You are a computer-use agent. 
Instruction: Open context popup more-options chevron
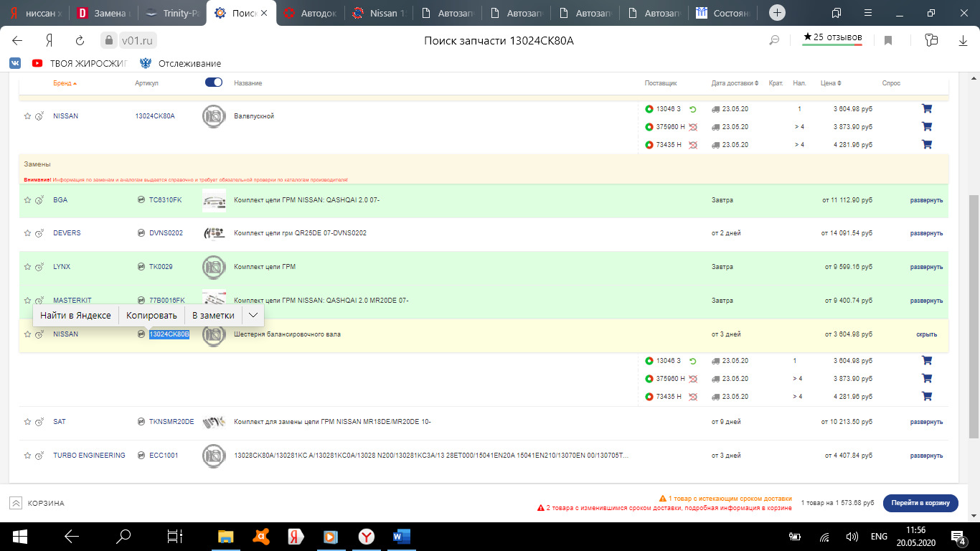pos(253,315)
